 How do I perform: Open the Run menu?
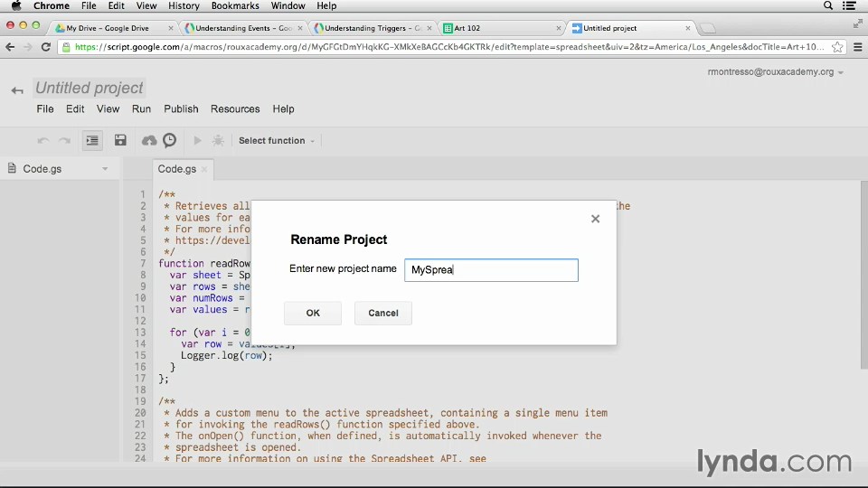tap(141, 109)
